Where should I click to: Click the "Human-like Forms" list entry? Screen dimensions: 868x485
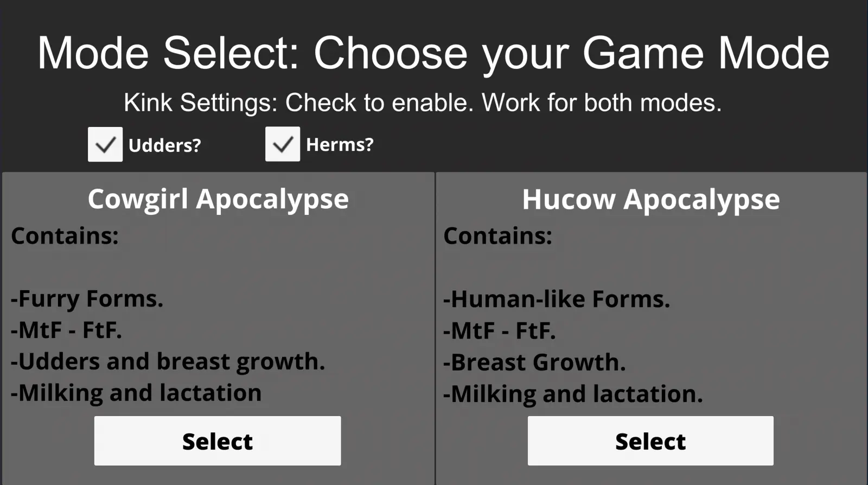coord(557,299)
